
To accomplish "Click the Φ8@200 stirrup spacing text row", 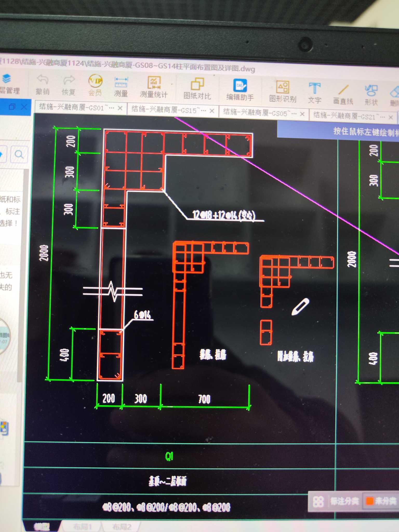I will click(x=166, y=507).
